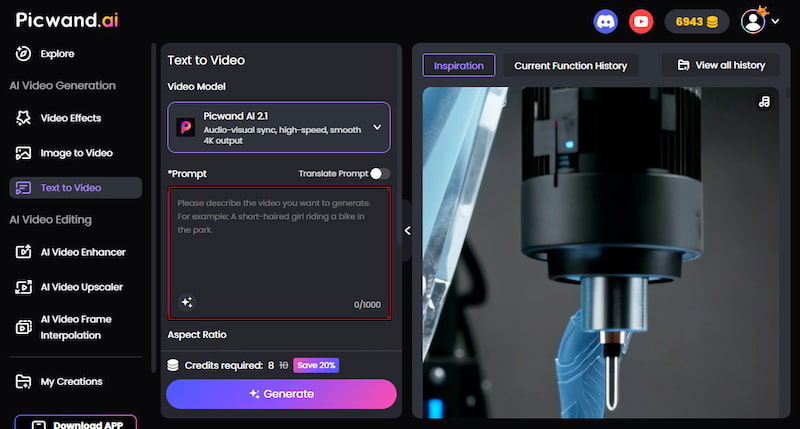Image resolution: width=800 pixels, height=429 pixels.
Task: Click the gold credits balance 6943
Action: tap(697, 21)
